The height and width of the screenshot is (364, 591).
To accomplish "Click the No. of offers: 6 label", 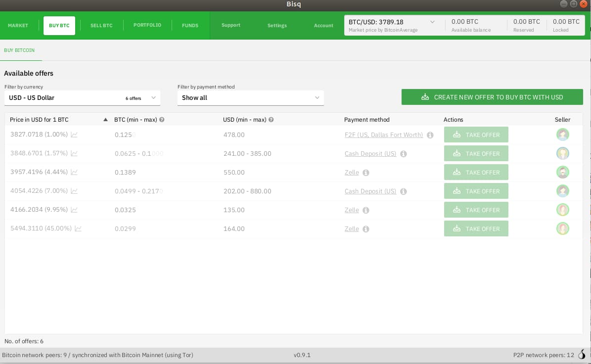I will point(24,341).
